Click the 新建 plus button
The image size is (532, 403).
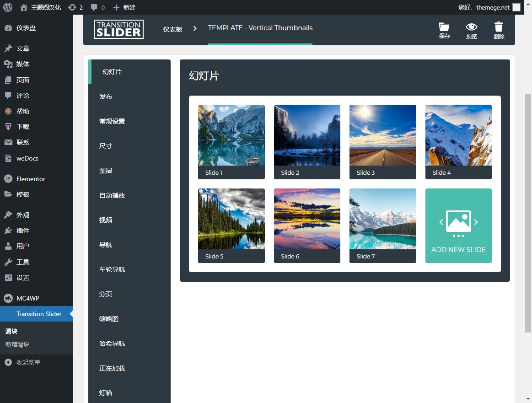pos(124,7)
